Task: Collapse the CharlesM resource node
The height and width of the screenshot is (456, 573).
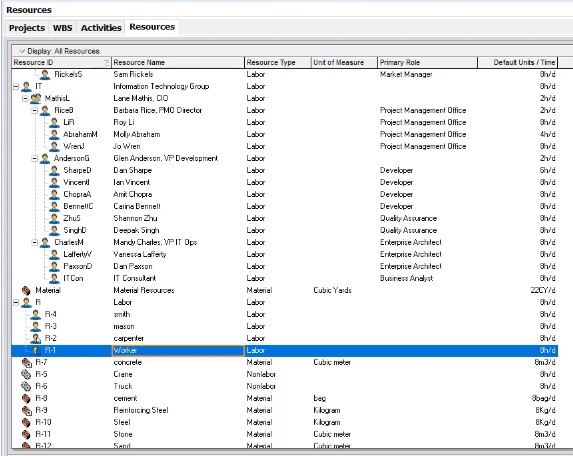Action: [x=34, y=243]
